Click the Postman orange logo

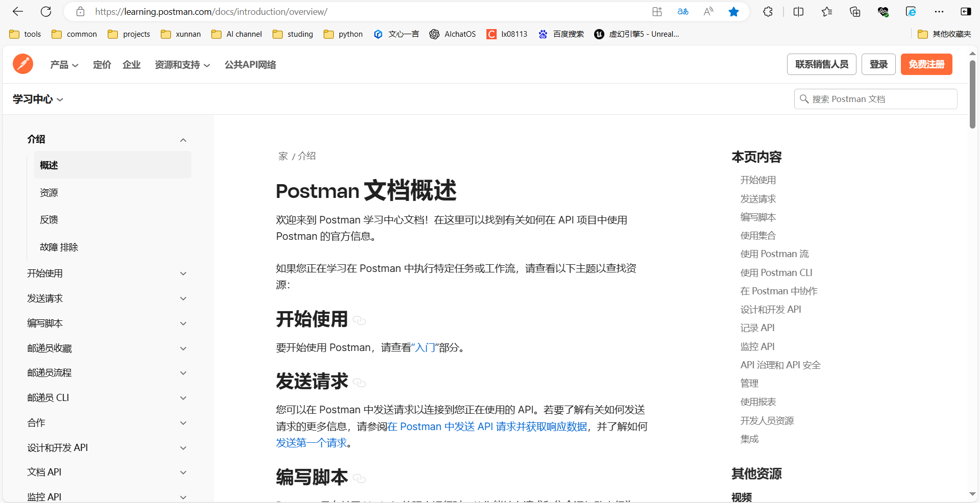[23, 64]
